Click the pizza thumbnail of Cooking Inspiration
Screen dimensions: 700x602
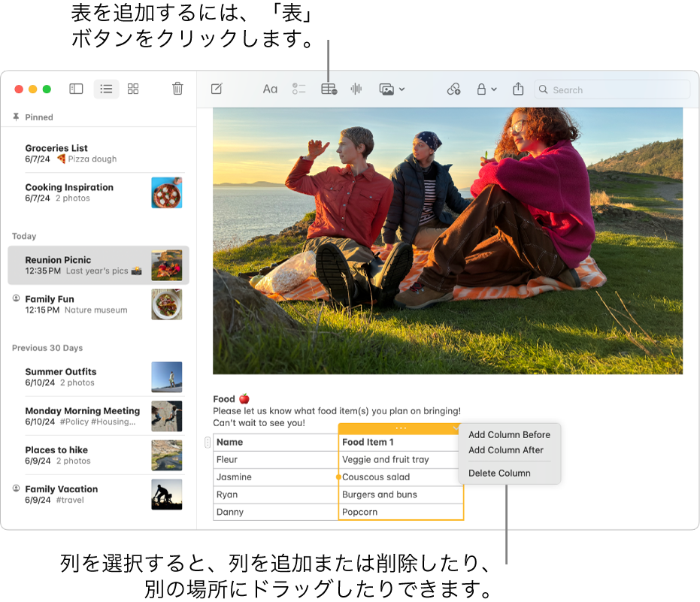(x=166, y=193)
